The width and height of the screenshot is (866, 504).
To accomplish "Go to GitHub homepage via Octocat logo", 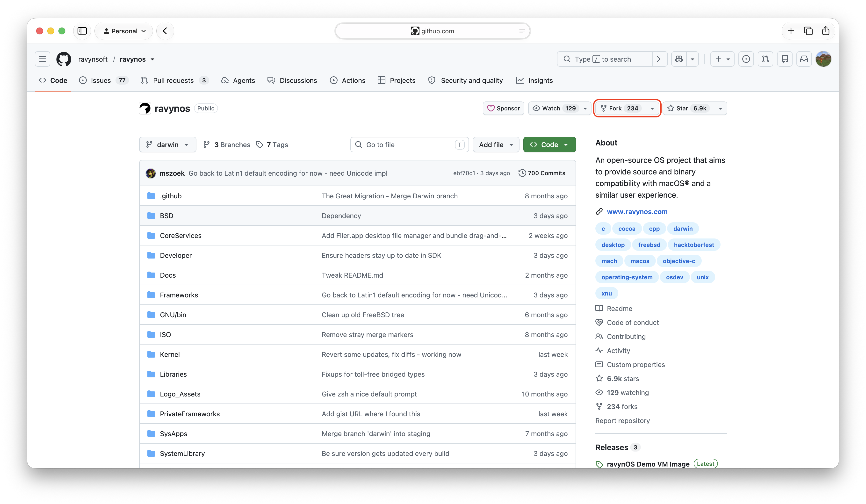I will [64, 59].
